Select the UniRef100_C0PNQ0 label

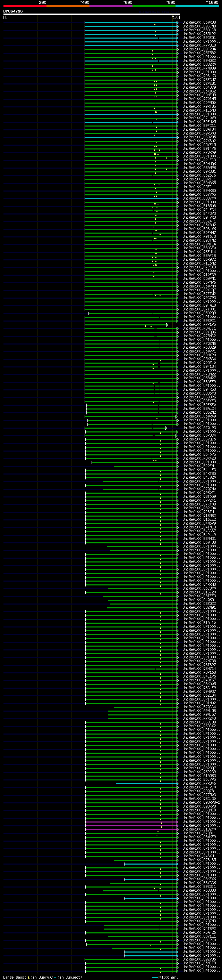click(x=199, y=103)
